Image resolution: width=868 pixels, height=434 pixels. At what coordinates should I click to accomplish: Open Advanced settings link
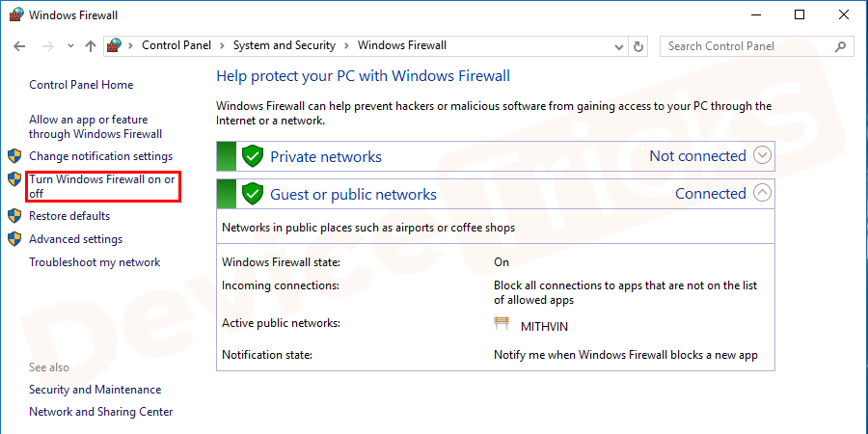point(76,239)
